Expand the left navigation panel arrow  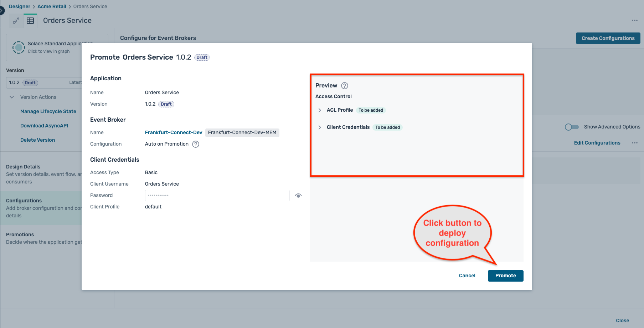pos(2,11)
